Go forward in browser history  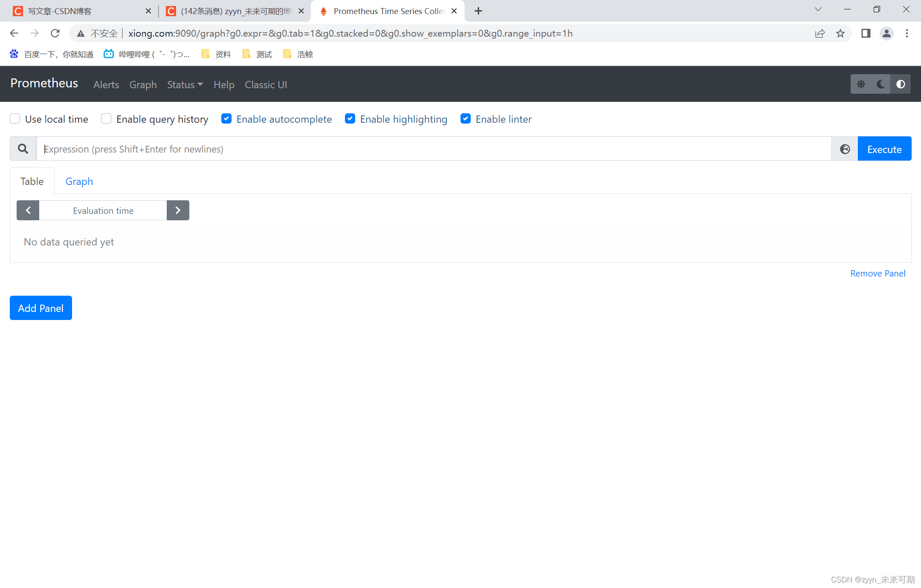point(35,33)
